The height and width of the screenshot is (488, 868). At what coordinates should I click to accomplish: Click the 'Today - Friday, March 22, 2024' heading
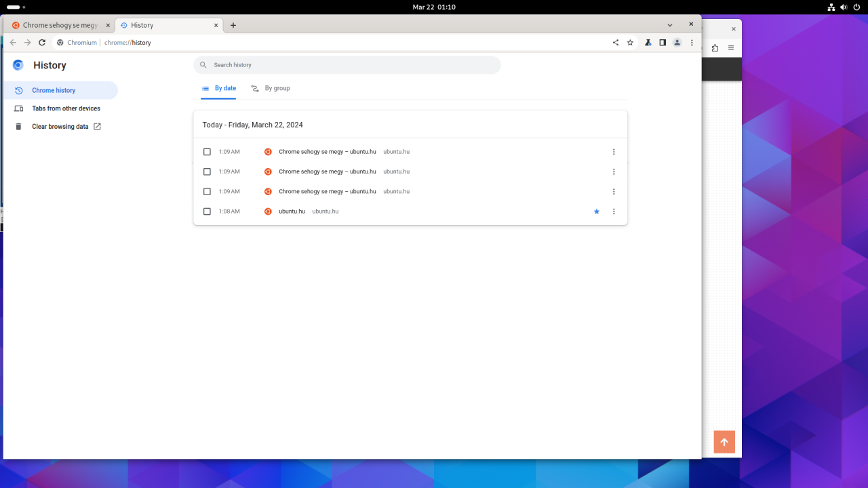pyautogui.click(x=253, y=125)
